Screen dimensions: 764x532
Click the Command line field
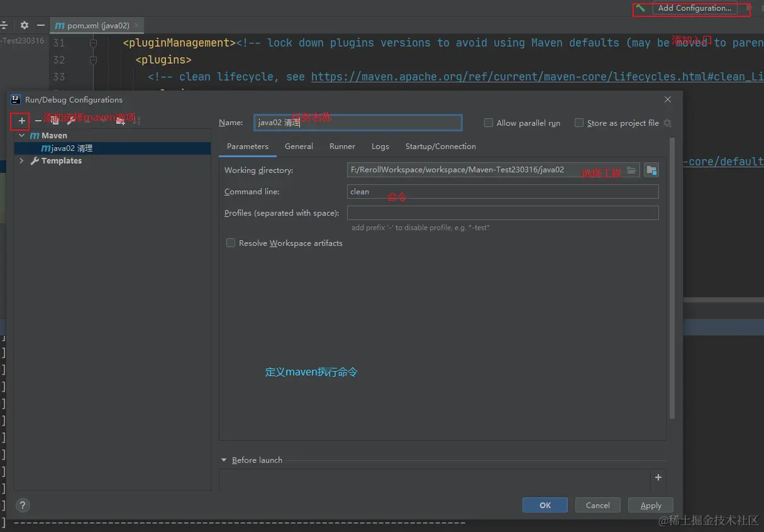point(502,192)
